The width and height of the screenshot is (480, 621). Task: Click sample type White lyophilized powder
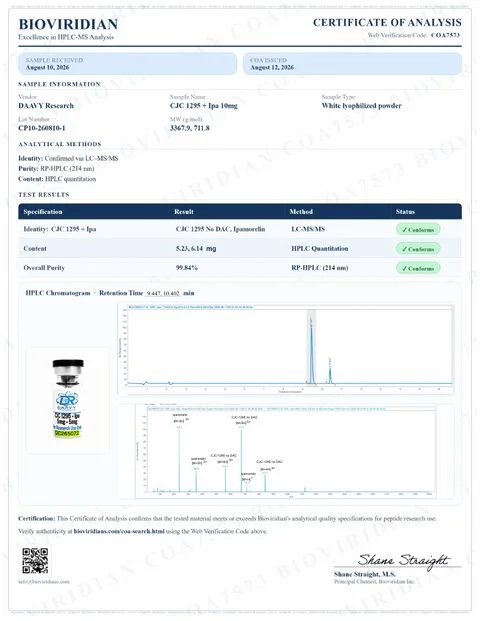(x=361, y=106)
